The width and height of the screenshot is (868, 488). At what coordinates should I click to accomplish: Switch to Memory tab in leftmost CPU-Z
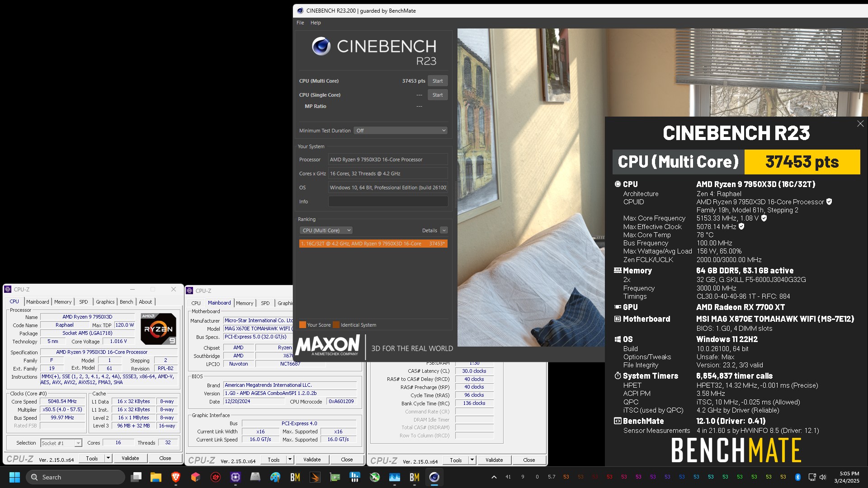(63, 302)
